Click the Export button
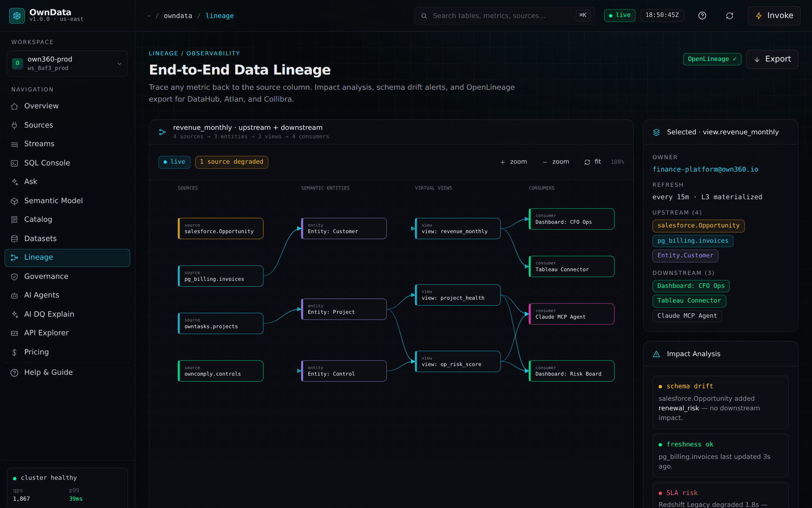812x508 pixels. 772,59
